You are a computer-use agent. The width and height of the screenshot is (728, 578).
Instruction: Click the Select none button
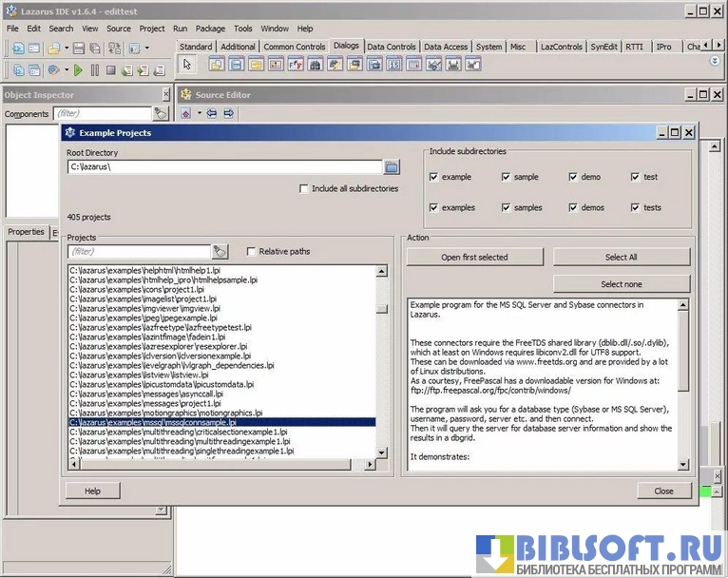[x=622, y=283]
